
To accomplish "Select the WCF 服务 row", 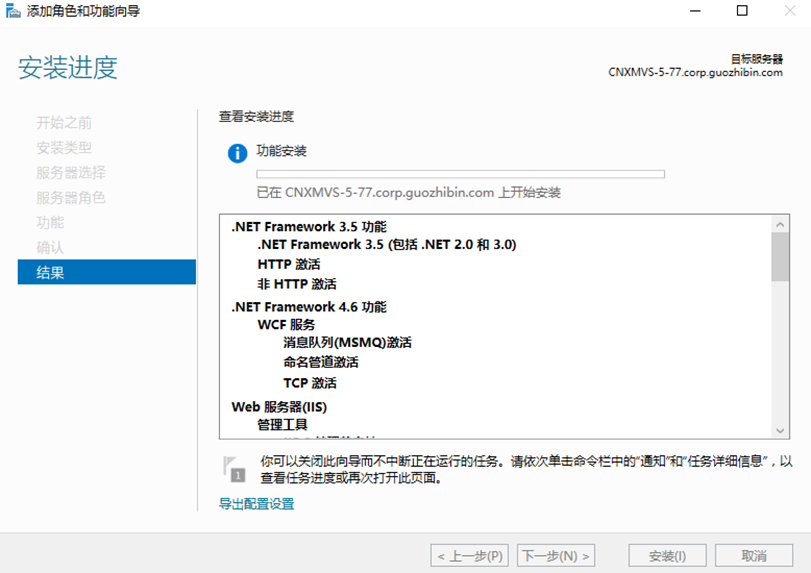I will click(x=286, y=324).
